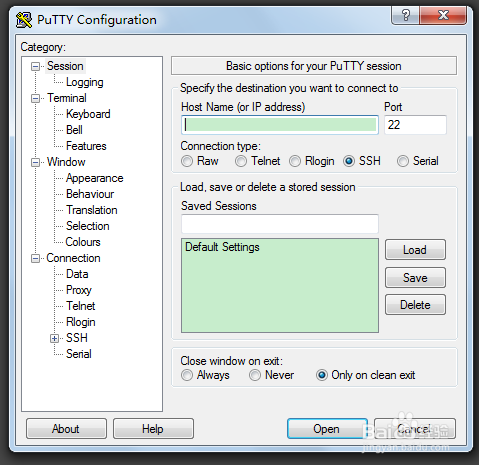Open the Bell category
479x465 pixels.
coord(74,130)
